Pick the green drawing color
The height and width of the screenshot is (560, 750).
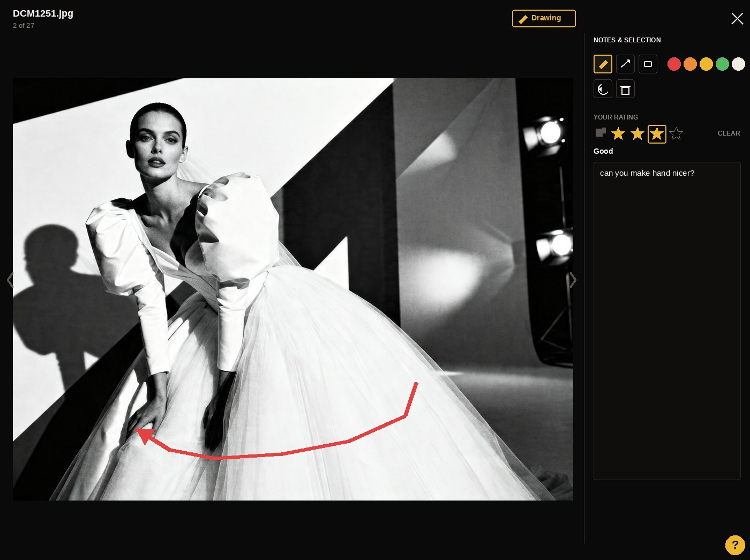[x=722, y=64]
